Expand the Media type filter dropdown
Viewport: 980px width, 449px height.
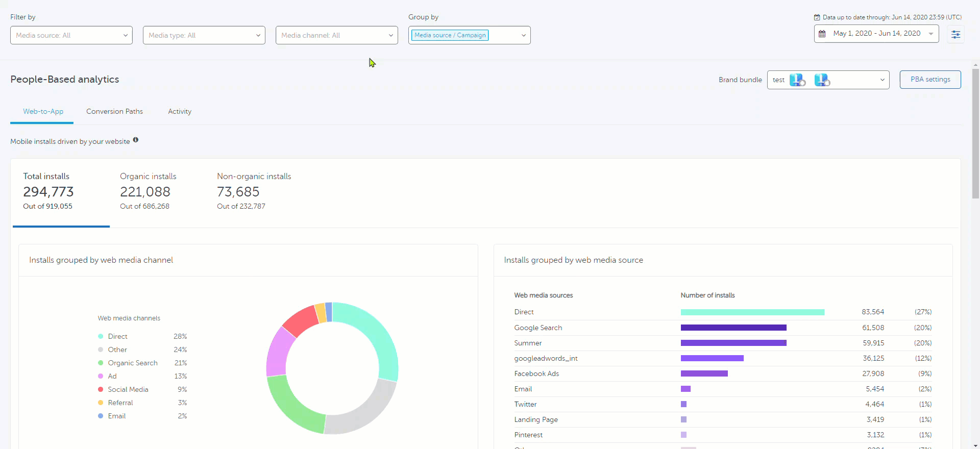(x=204, y=35)
